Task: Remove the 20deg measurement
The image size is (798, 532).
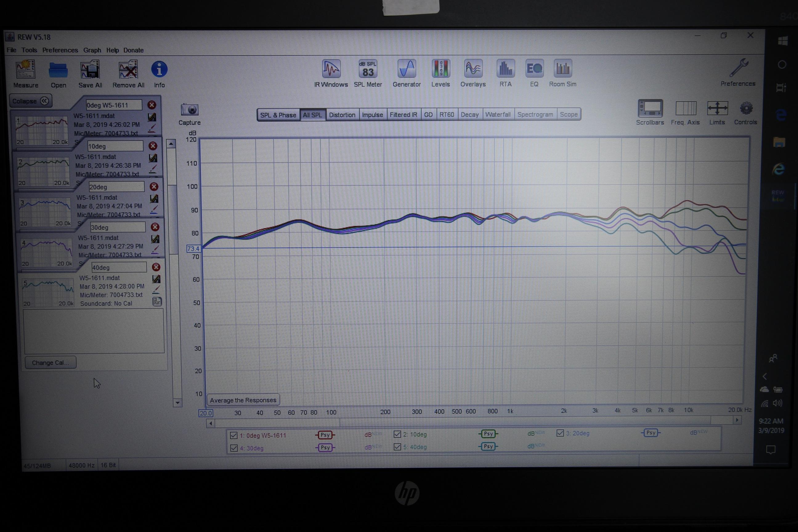Action: (x=154, y=187)
